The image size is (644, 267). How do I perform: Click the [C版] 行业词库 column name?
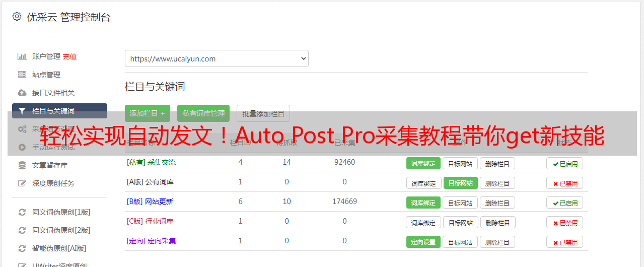click(150, 221)
